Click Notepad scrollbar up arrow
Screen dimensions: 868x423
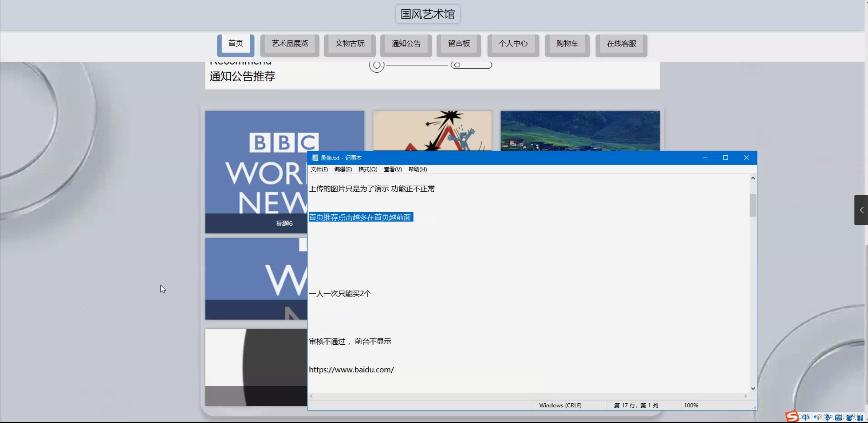point(753,178)
